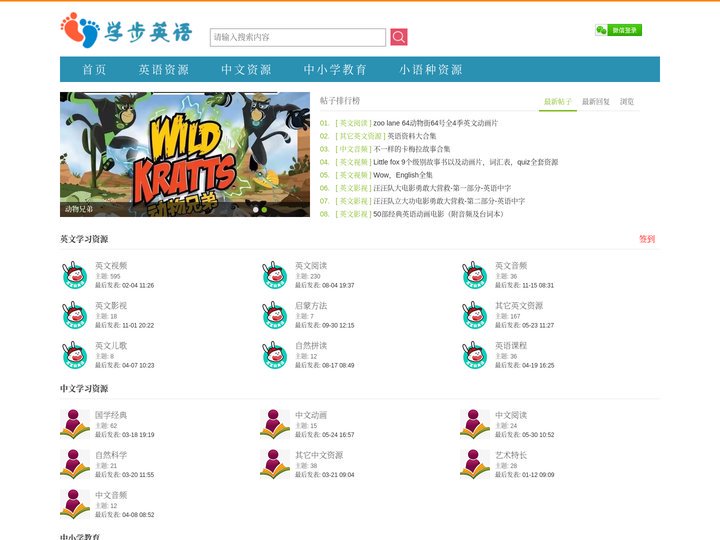The image size is (720, 540).
Task: Open the 英语资源 navigation menu
Action: click(x=163, y=69)
